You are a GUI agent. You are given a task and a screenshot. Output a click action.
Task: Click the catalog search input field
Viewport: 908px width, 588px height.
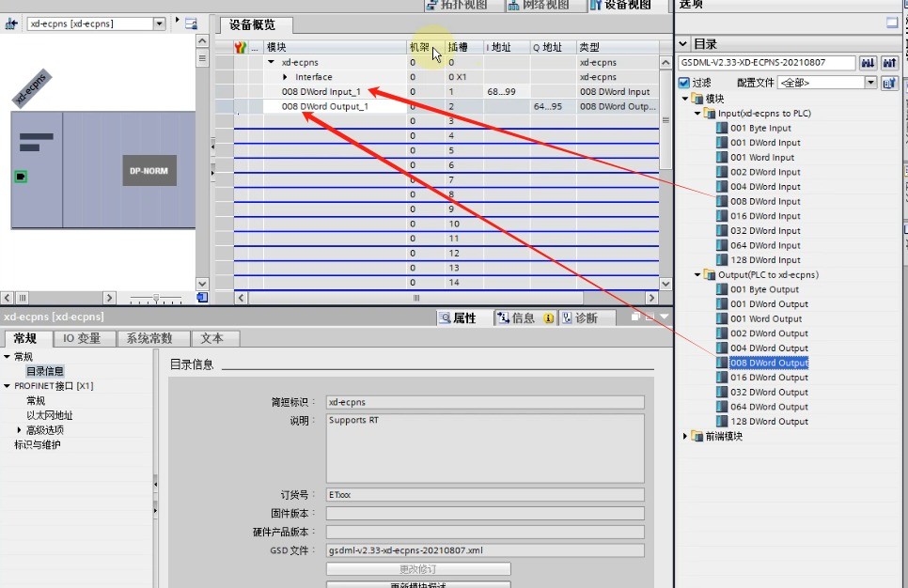767,63
